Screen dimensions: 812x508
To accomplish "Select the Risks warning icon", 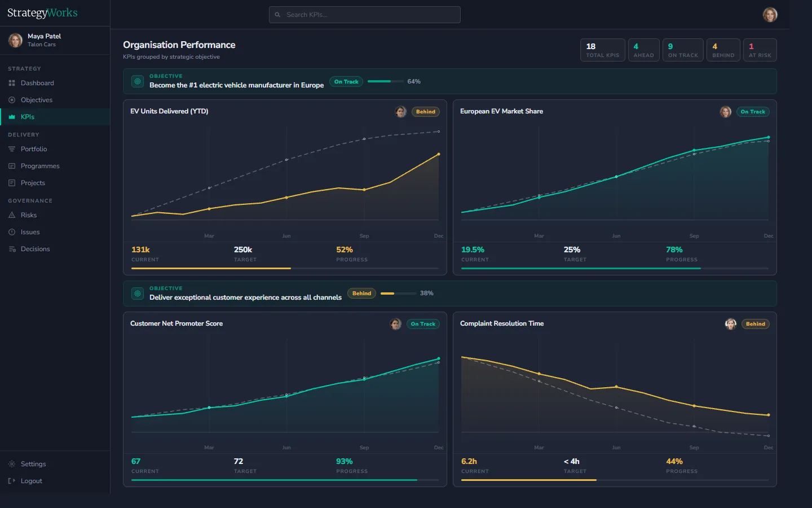I will (x=12, y=214).
